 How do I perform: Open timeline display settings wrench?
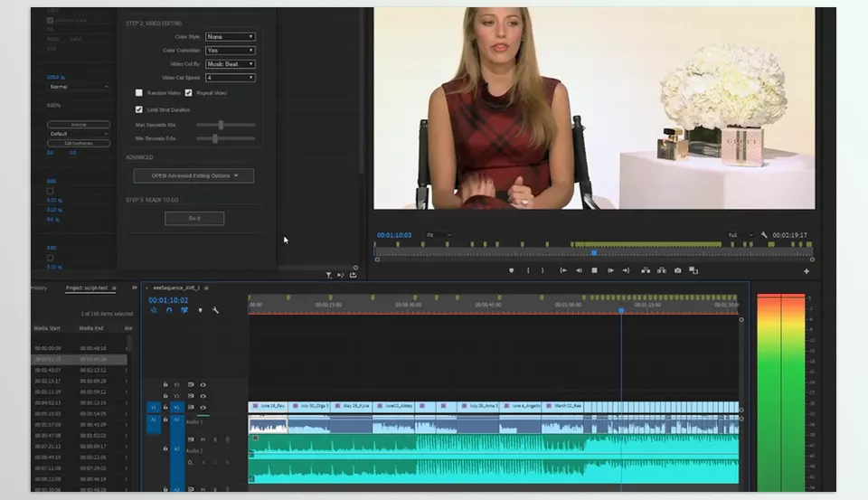(x=215, y=310)
